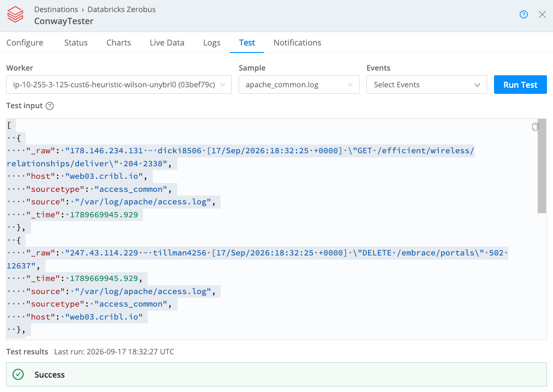Image resolution: width=553 pixels, height=392 pixels.
Task: Click the Last run timestamp text
Action: click(114, 352)
